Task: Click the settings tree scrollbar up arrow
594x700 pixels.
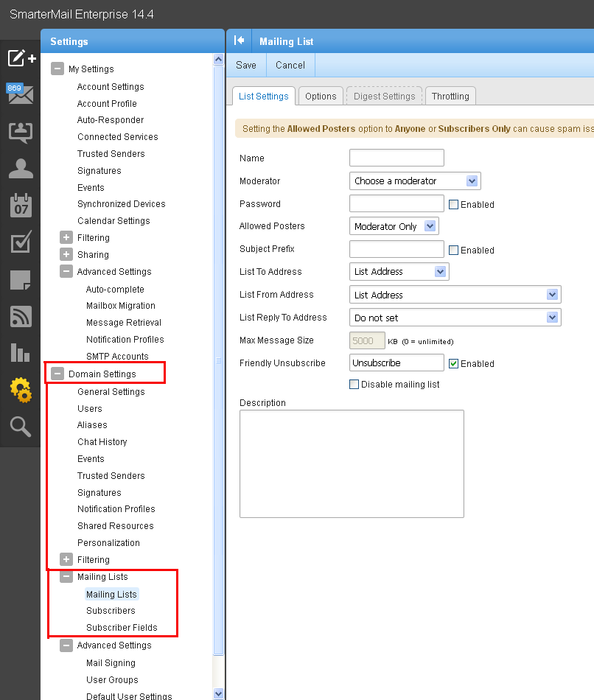Action: pyautogui.click(x=218, y=60)
